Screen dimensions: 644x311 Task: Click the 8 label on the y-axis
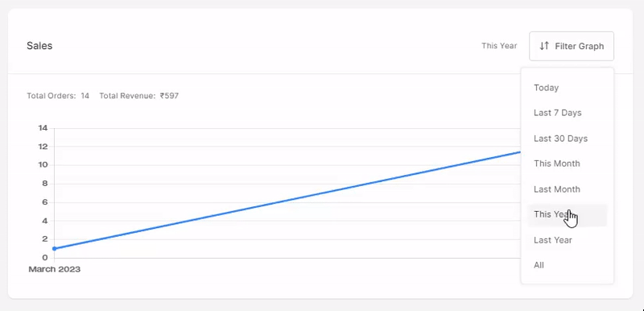coord(45,184)
